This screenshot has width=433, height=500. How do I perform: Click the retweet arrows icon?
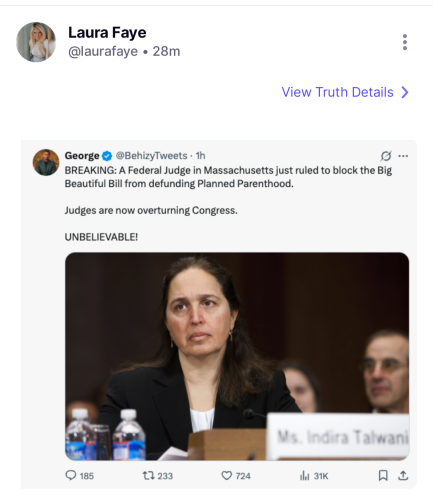(148, 475)
